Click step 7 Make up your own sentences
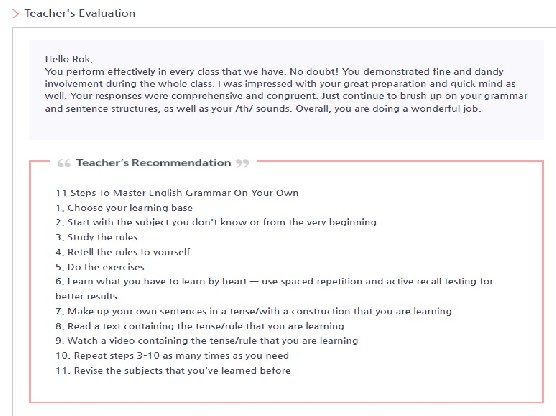This screenshot has height=416, width=556. pyautogui.click(x=254, y=311)
